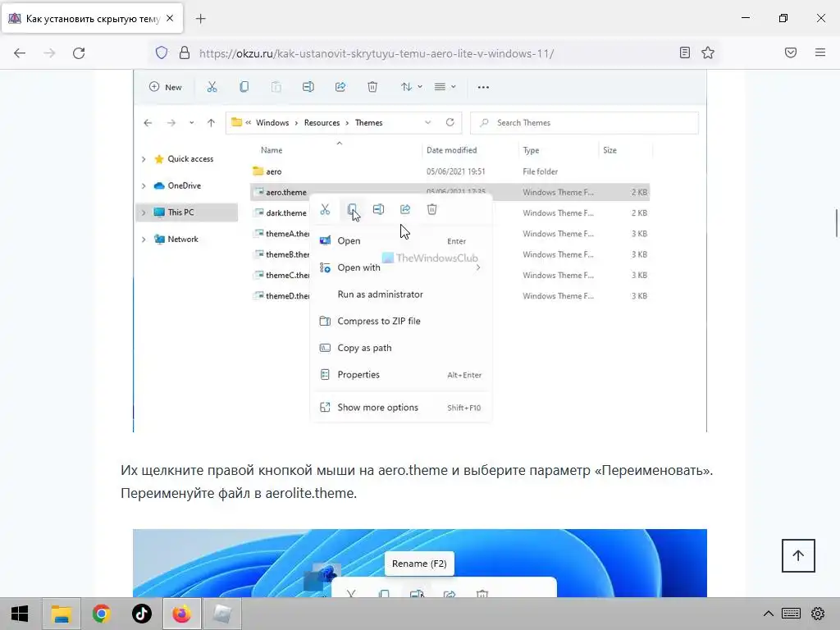The height and width of the screenshot is (630, 840).
Task: Click the 'Search Themes' box
Action: pyautogui.click(x=584, y=123)
